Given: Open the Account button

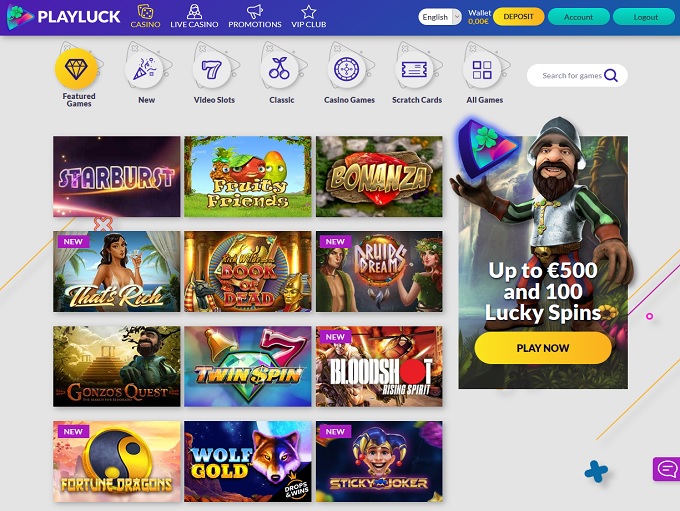Looking at the screenshot, I should click(579, 17).
